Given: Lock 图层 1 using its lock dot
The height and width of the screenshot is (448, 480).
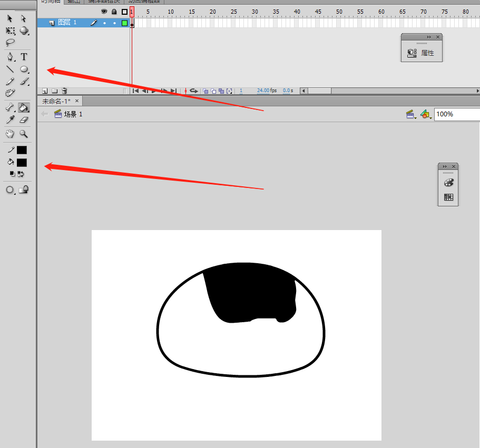Looking at the screenshot, I should pyautogui.click(x=114, y=23).
